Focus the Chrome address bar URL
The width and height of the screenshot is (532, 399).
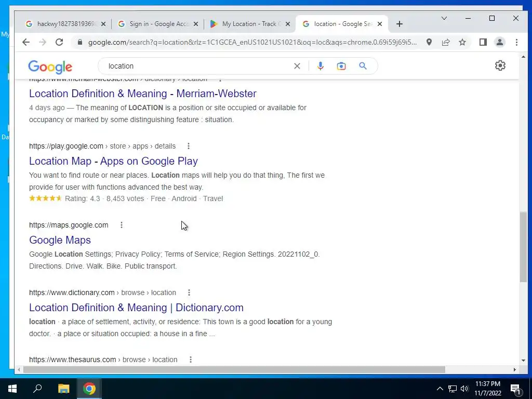252,42
